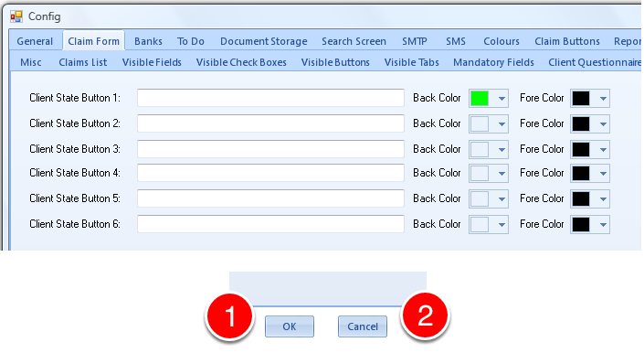This screenshot has width=644, height=353.
Task: Open the Search Screen tab
Action: [x=354, y=41]
